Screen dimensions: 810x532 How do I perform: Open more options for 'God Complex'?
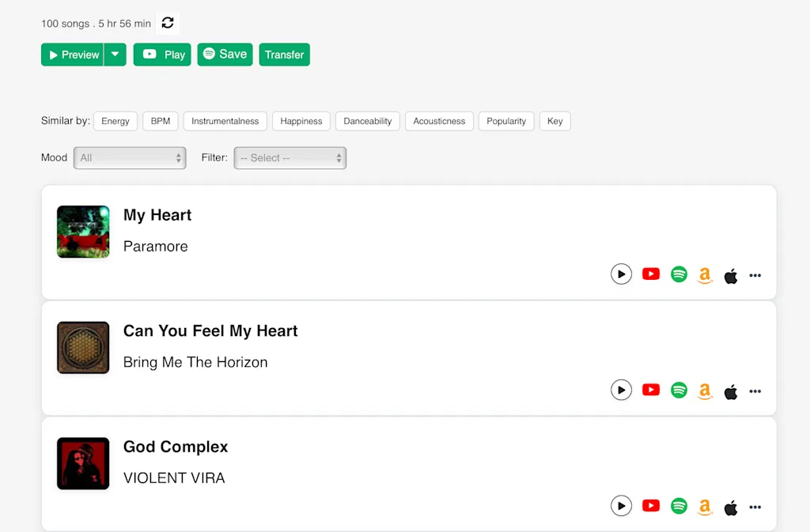click(755, 507)
